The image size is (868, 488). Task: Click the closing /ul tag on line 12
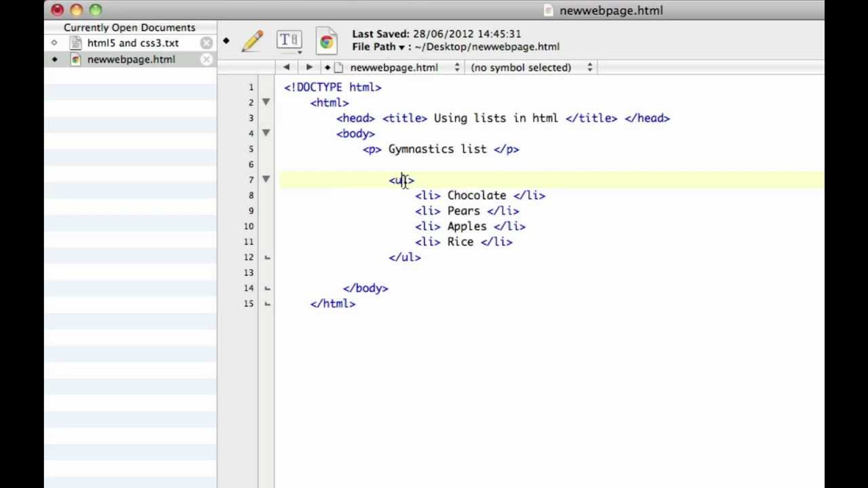[405, 258]
